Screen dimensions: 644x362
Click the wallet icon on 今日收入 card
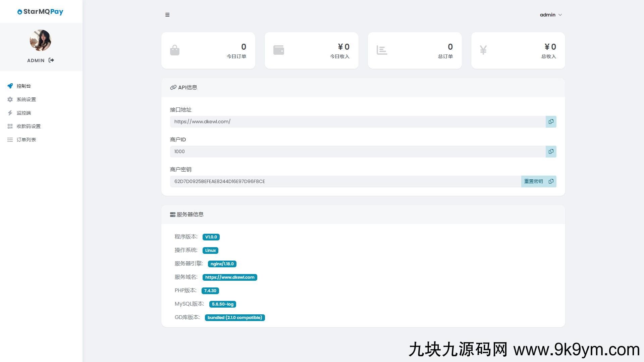tap(279, 50)
